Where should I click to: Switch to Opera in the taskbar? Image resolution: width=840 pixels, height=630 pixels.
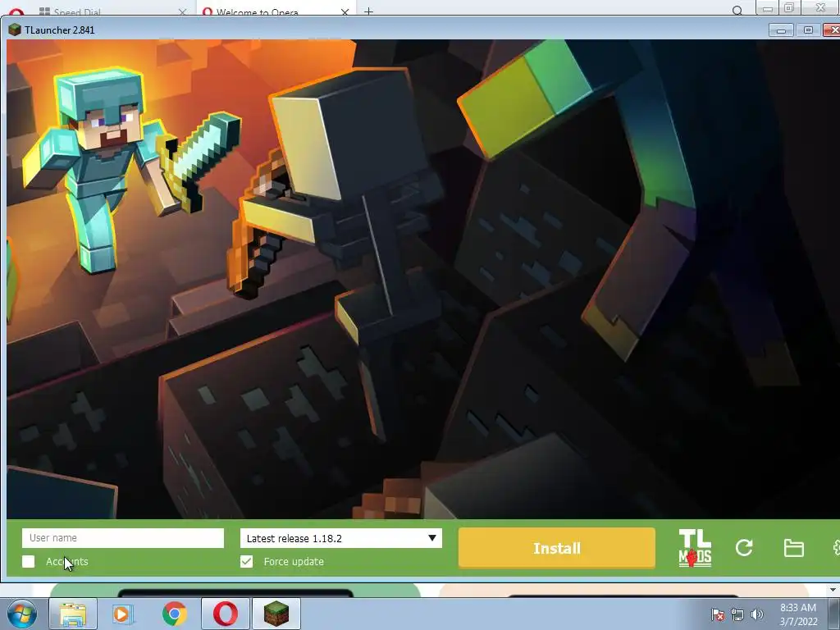(x=226, y=614)
